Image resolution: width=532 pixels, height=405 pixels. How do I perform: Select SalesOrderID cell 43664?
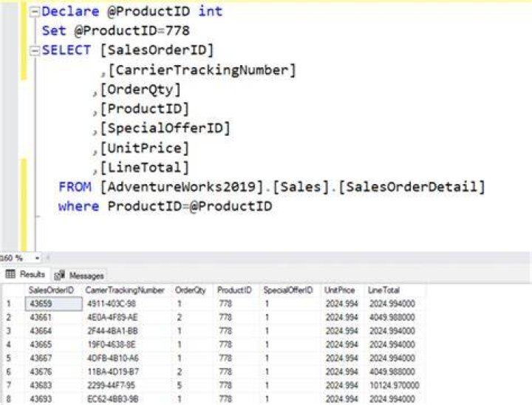coord(41,331)
